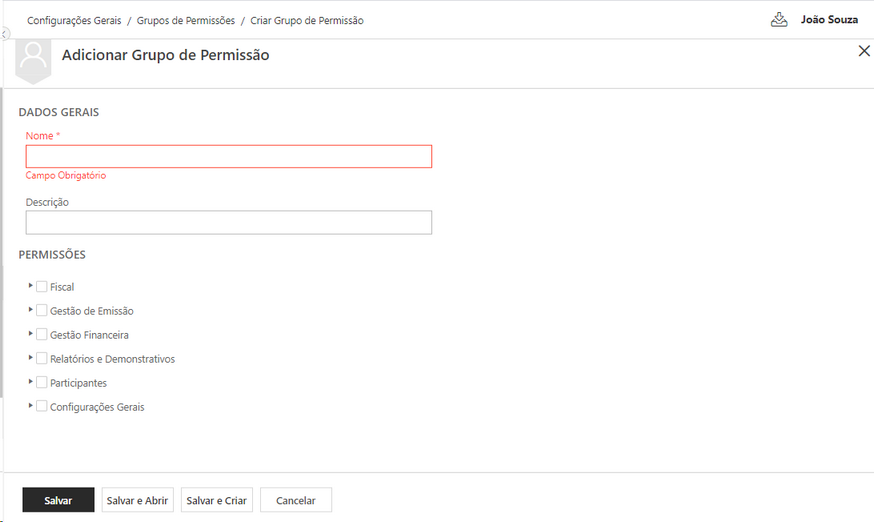Click the download inbox icon beside João Souza
The height and width of the screenshot is (522, 874).
point(780,20)
